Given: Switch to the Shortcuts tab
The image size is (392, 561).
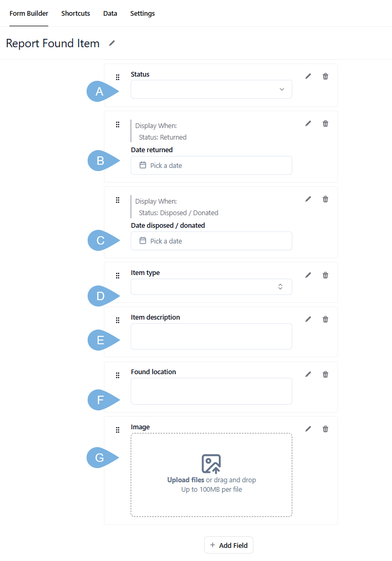Looking at the screenshot, I should (x=76, y=13).
